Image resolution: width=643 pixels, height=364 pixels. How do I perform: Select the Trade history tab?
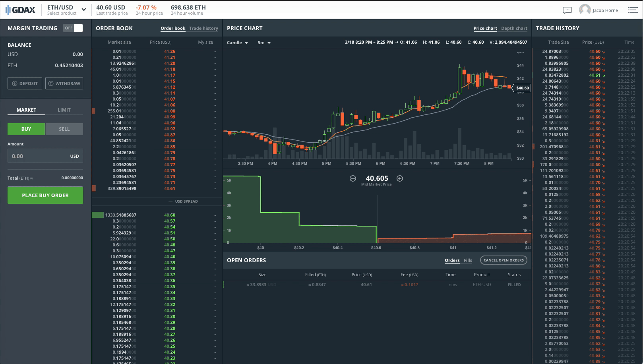[x=204, y=28]
